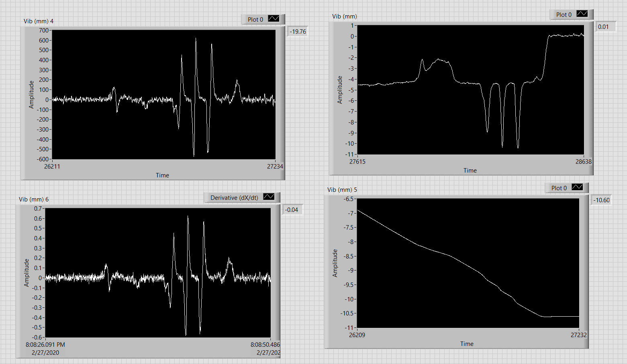Click the Vib (mm) 6 chart title

click(x=34, y=199)
